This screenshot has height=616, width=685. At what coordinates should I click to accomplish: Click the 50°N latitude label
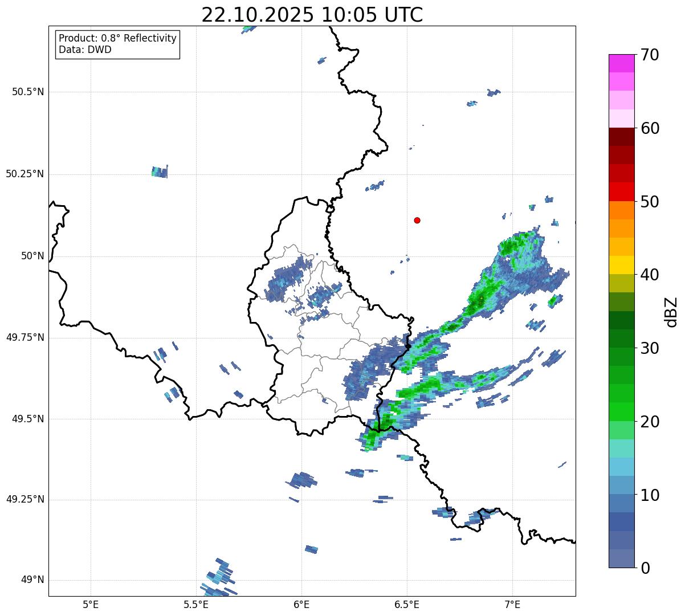[33, 256]
